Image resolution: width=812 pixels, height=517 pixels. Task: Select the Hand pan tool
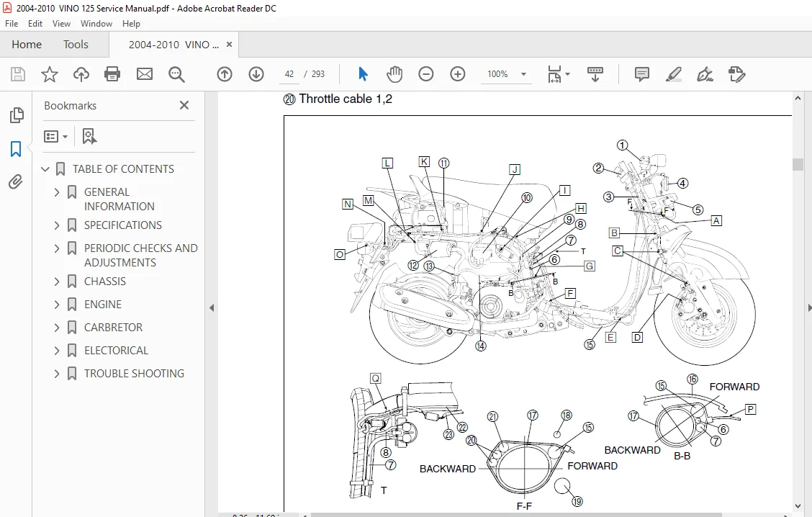coord(394,74)
